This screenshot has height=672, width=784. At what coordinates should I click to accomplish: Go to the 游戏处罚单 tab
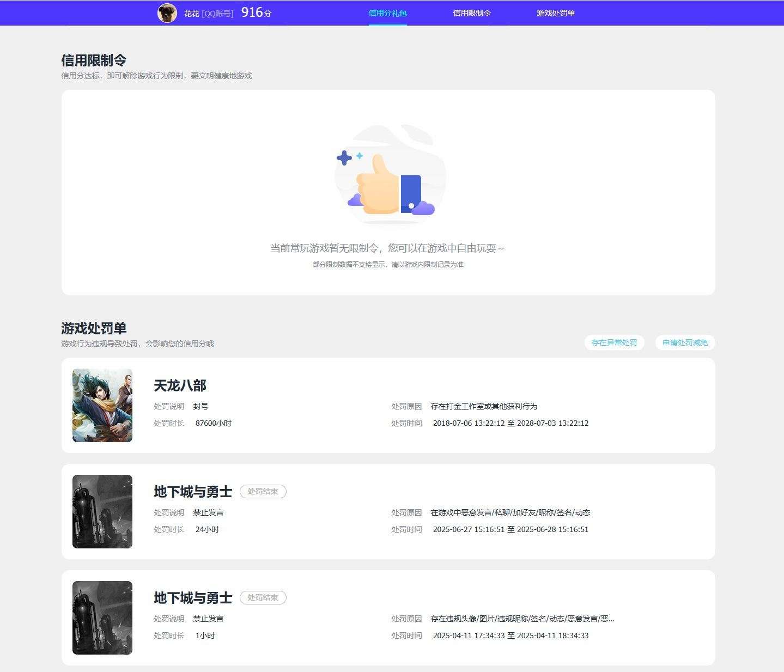pyautogui.click(x=556, y=13)
